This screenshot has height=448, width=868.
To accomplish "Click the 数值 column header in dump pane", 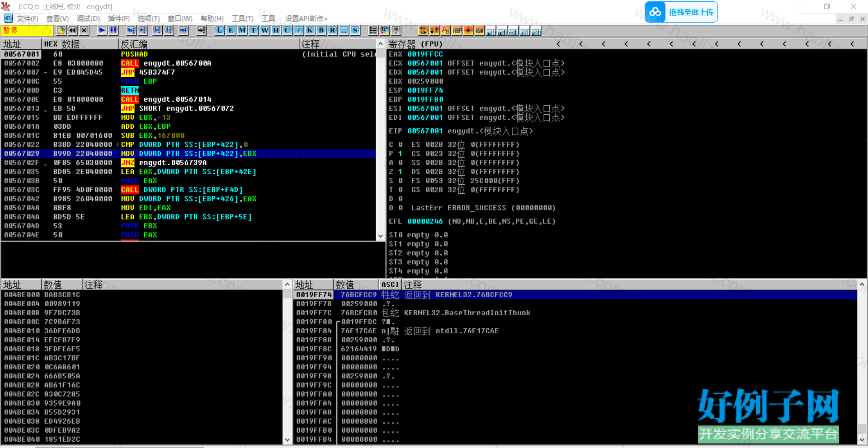I will [62, 285].
